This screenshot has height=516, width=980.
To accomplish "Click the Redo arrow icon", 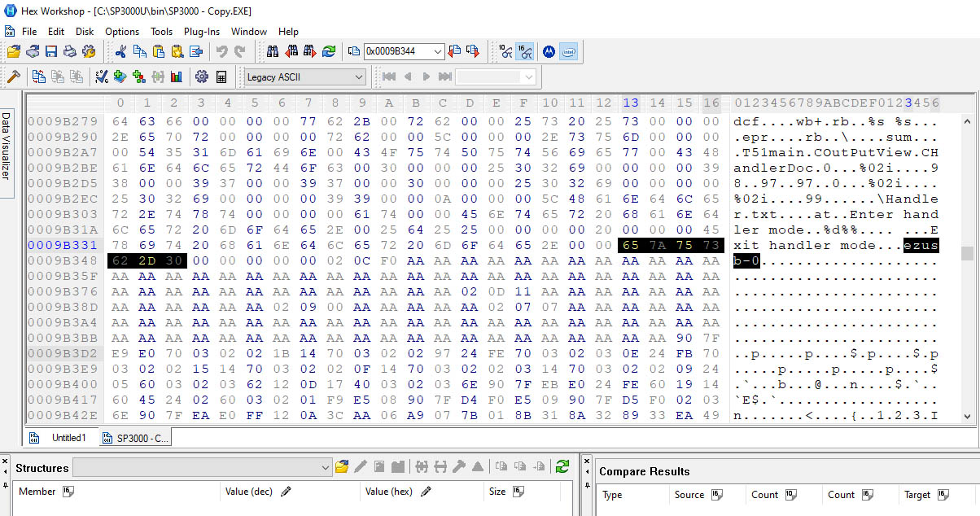I will point(240,51).
